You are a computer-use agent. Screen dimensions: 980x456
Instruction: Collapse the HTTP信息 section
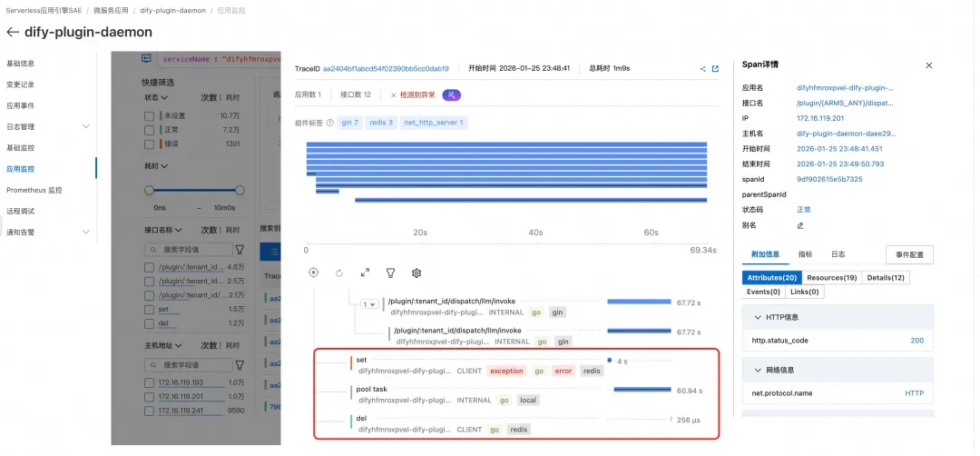pyautogui.click(x=758, y=318)
